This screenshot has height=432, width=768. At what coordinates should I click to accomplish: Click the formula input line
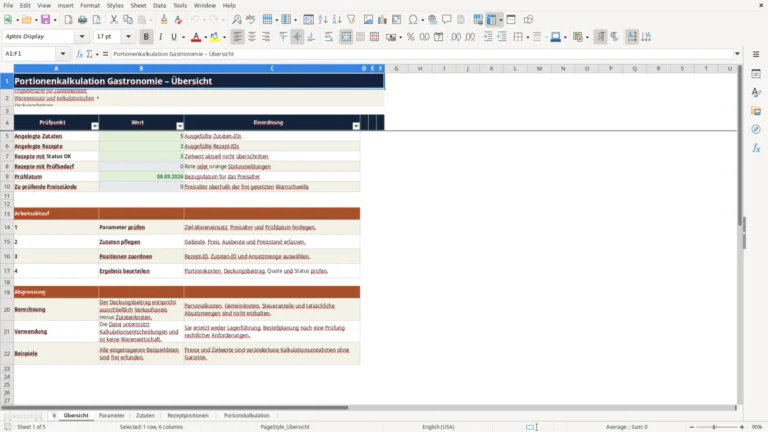pos(421,54)
